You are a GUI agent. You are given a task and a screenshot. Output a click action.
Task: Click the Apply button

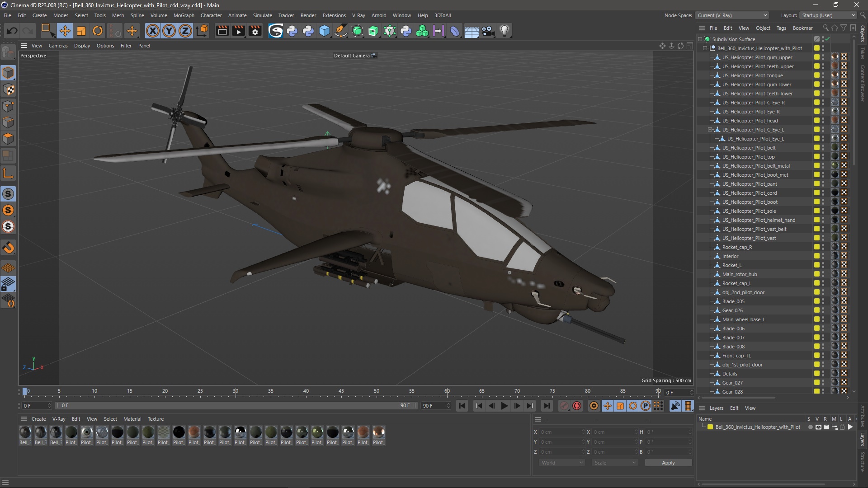click(668, 463)
